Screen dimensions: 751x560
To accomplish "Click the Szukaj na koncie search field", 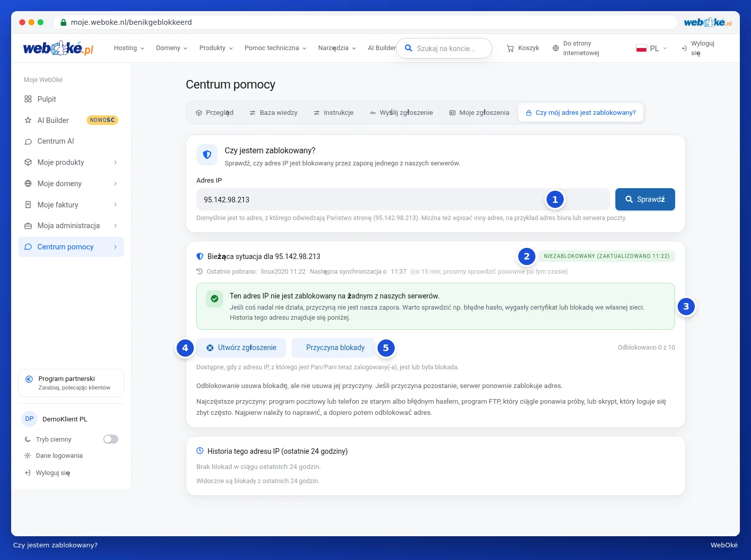I will click(x=444, y=49).
